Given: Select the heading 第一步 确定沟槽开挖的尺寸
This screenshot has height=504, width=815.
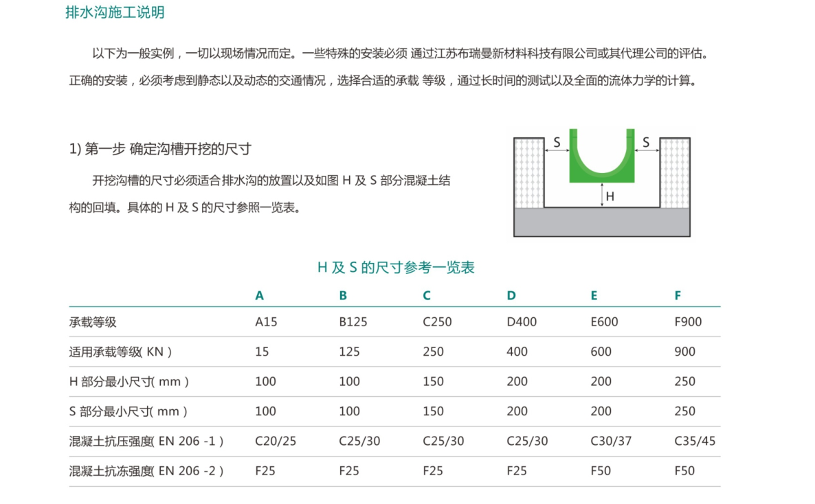Looking at the screenshot, I should coord(168,149).
